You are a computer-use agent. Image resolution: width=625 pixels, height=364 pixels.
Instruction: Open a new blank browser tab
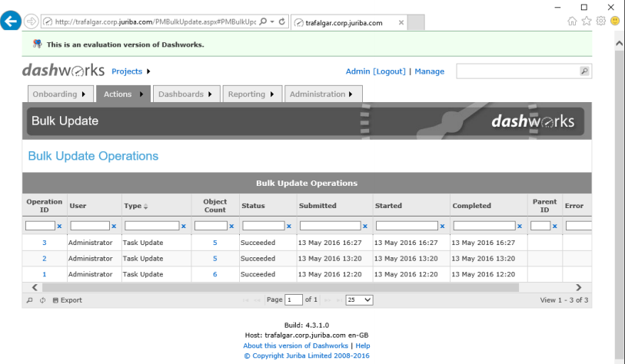click(416, 22)
